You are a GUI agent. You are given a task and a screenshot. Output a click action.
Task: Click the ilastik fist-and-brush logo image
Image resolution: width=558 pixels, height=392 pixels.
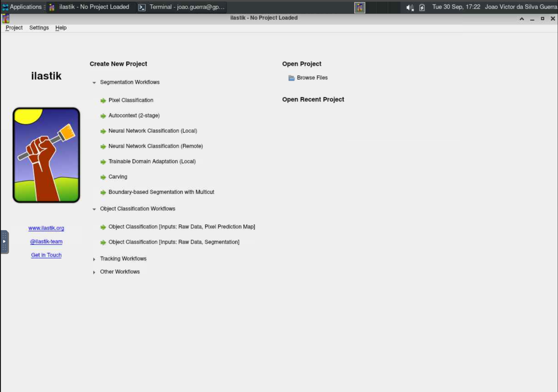click(46, 155)
